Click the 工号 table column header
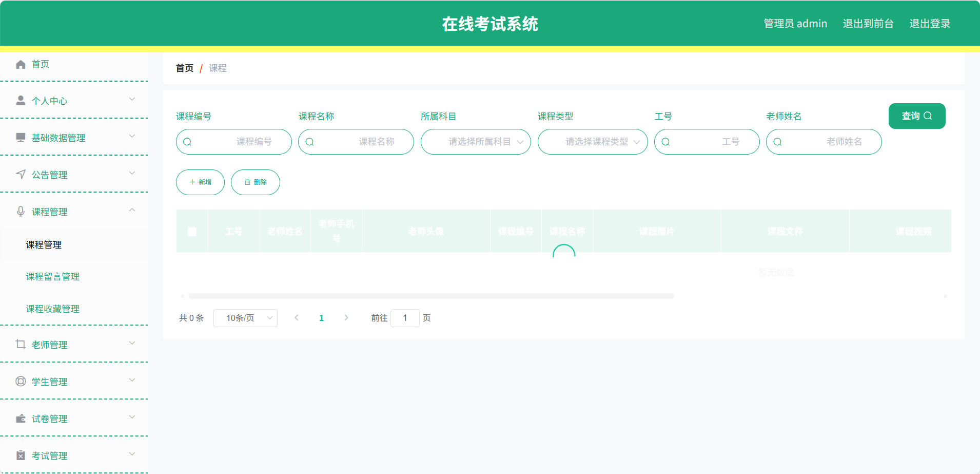 click(x=233, y=232)
